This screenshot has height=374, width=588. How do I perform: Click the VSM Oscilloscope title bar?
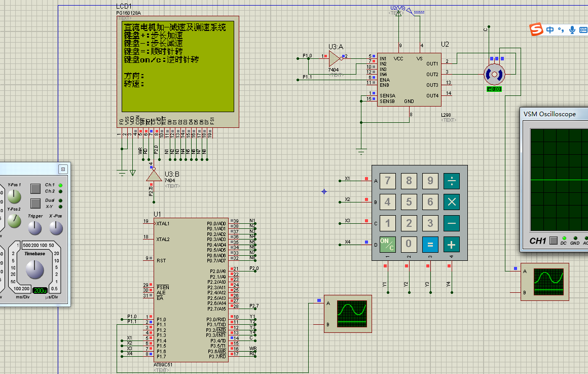554,114
